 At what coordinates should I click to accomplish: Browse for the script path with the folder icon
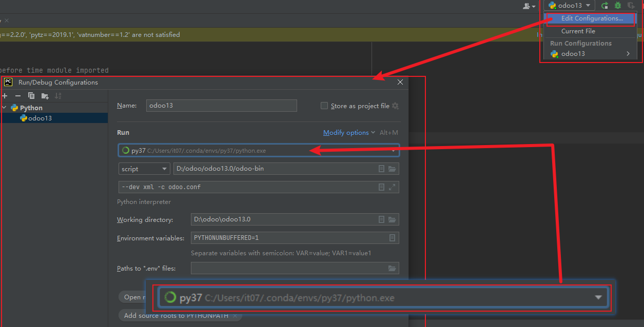392,169
